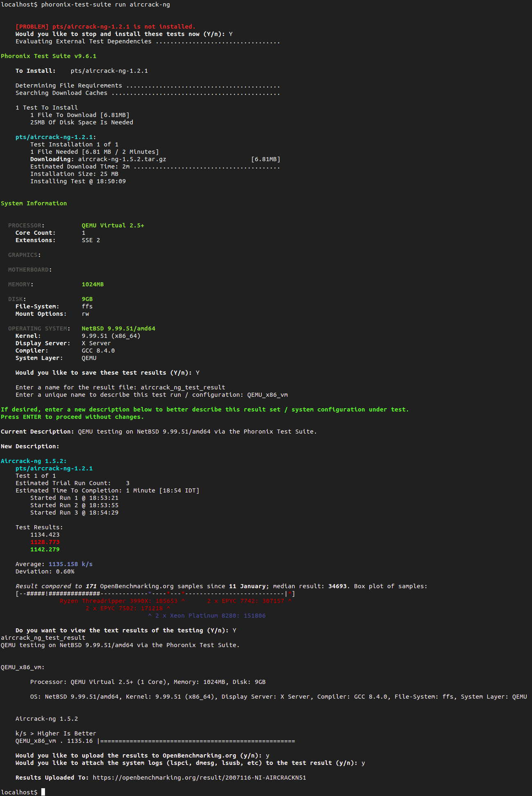Click 'Estimated Download Time: 2m' line

point(155,167)
